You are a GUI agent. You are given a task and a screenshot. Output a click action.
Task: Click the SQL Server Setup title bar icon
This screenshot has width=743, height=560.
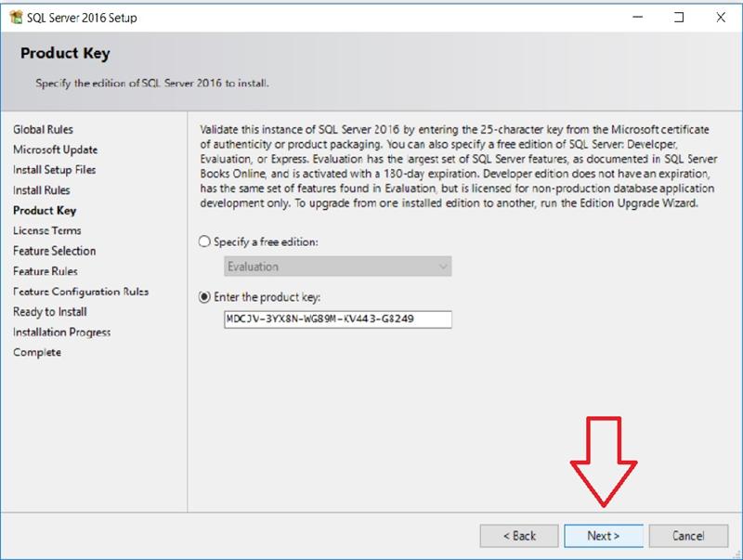coord(15,17)
